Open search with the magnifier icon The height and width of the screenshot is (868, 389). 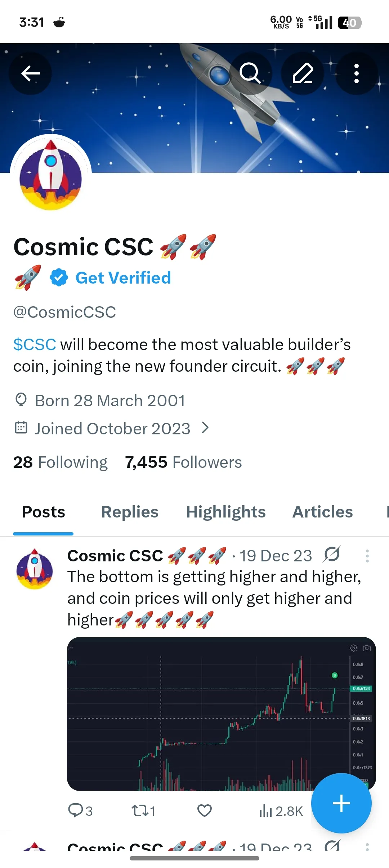pos(250,73)
